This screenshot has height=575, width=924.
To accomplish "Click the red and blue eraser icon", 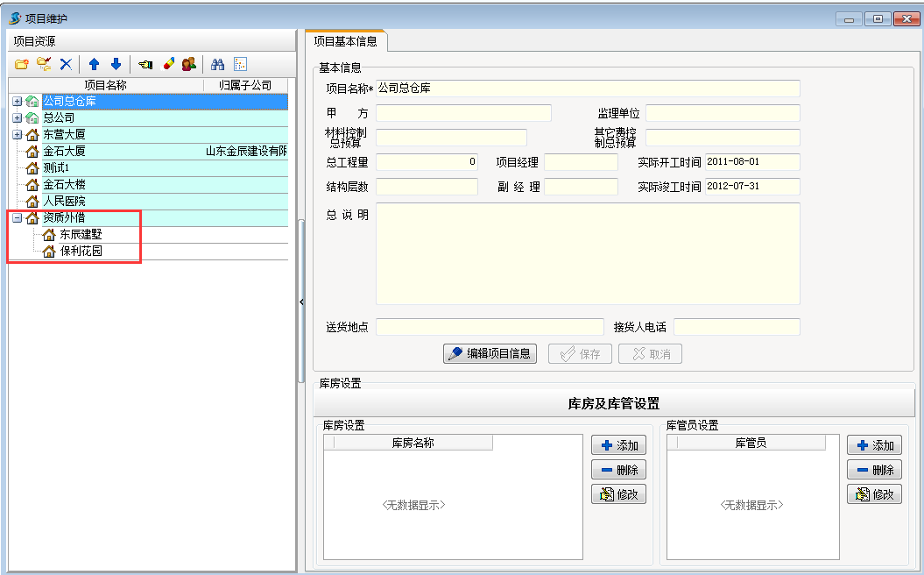I will pyautogui.click(x=168, y=64).
